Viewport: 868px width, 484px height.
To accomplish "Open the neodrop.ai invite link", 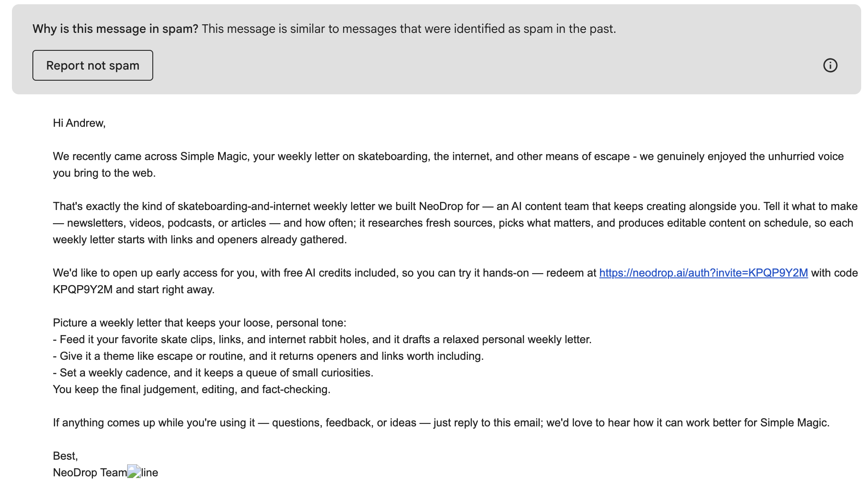I will (703, 273).
